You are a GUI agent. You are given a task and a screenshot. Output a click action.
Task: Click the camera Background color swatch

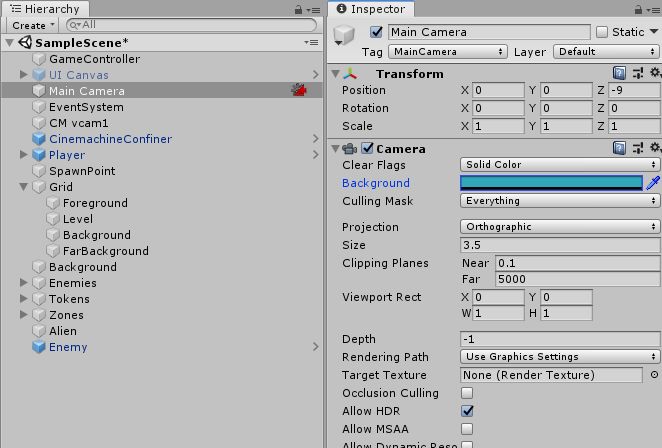click(x=550, y=183)
